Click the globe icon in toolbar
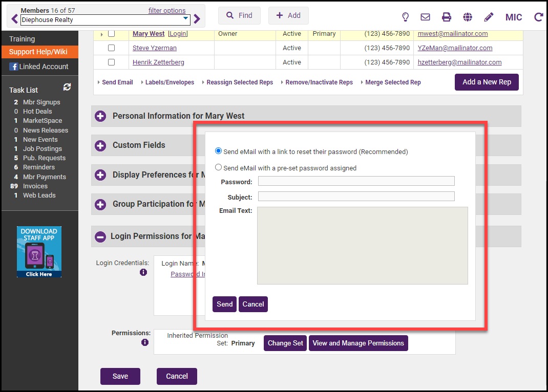Viewport: 548px width, 392px height. click(x=468, y=17)
